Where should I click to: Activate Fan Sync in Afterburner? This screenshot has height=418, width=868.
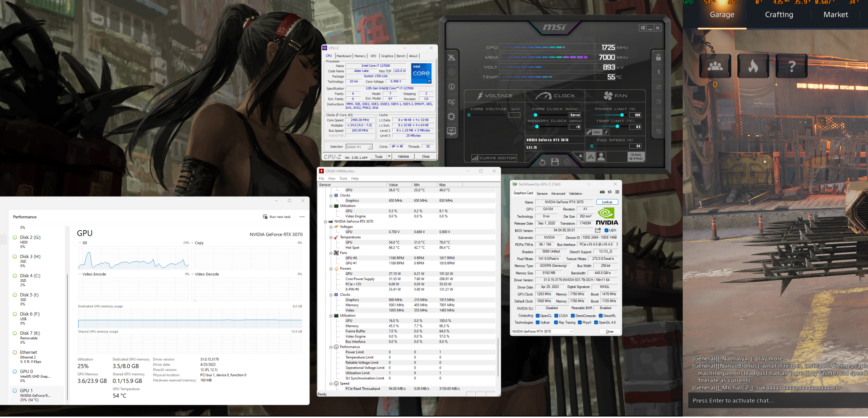(635, 157)
